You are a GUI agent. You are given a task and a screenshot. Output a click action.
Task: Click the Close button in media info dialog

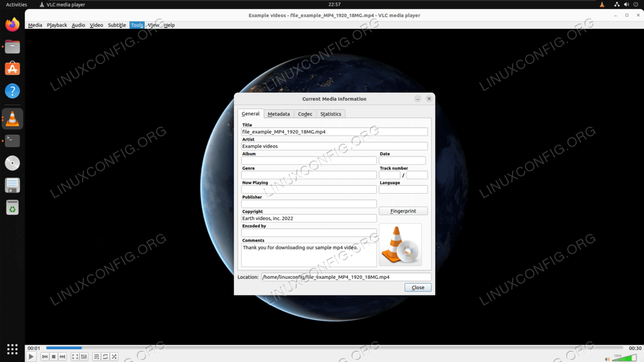(x=418, y=287)
